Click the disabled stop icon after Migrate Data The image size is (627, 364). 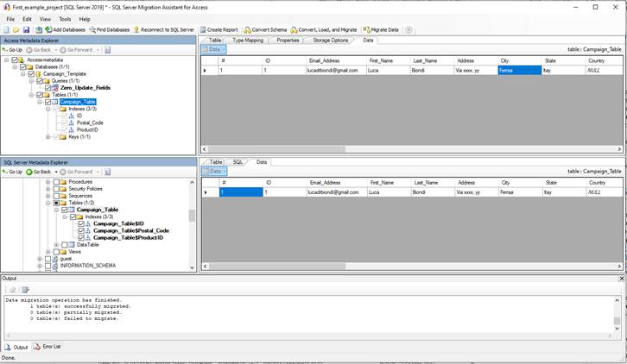pos(408,30)
